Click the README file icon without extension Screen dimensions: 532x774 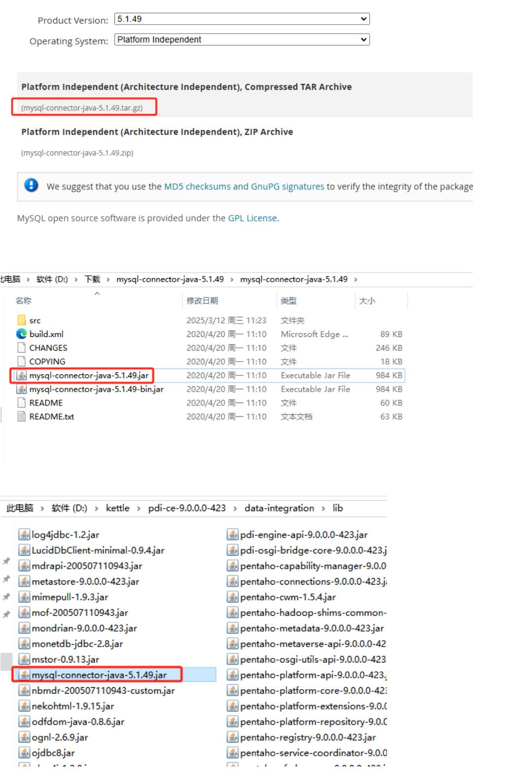click(21, 403)
